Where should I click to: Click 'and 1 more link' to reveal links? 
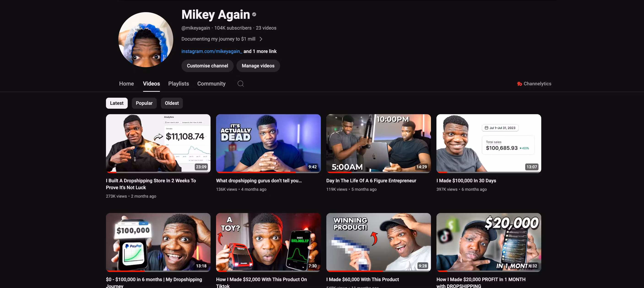[x=260, y=51]
